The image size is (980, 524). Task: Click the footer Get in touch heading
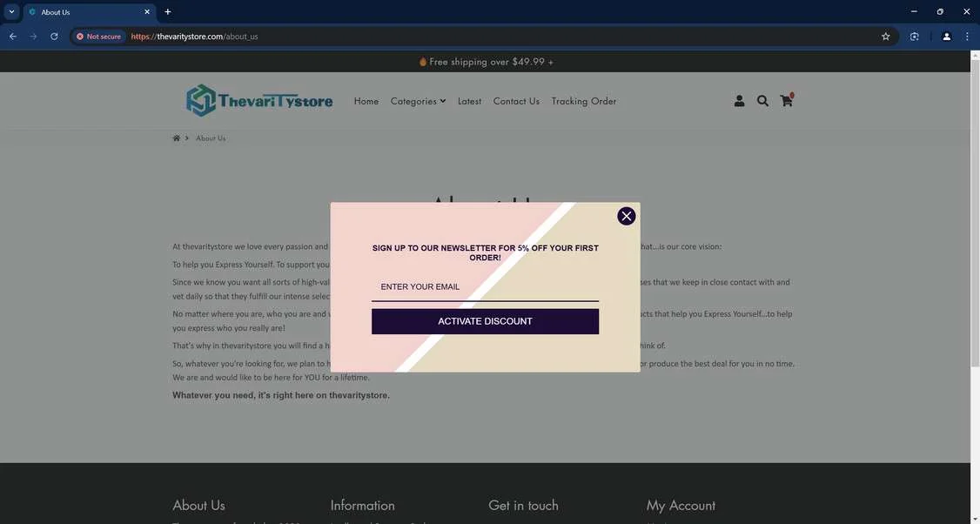point(523,505)
